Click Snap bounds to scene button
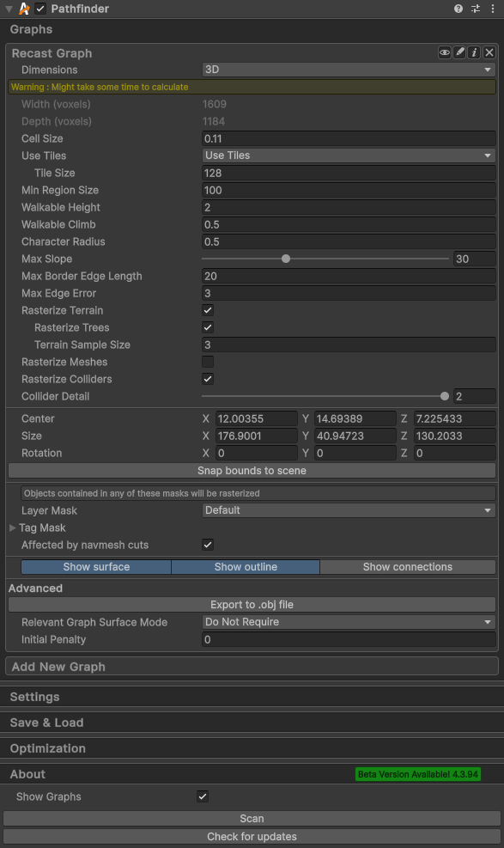This screenshot has height=848, width=504. [x=252, y=471]
